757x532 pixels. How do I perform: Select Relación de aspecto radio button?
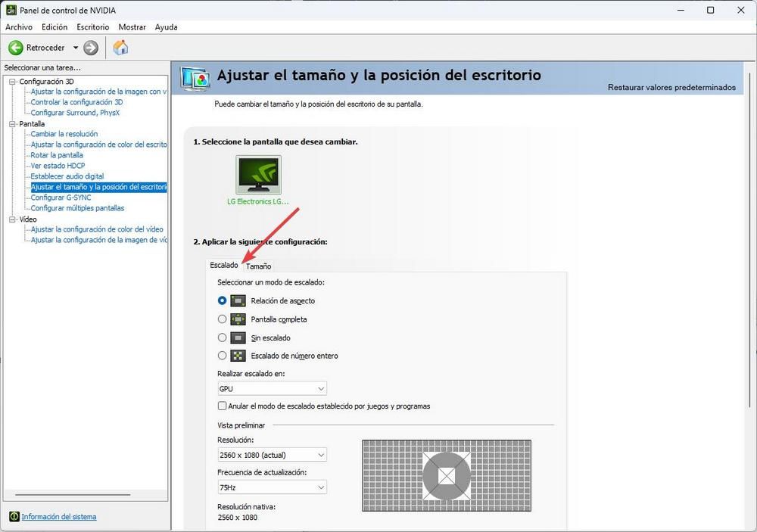click(x=222, y=300)
